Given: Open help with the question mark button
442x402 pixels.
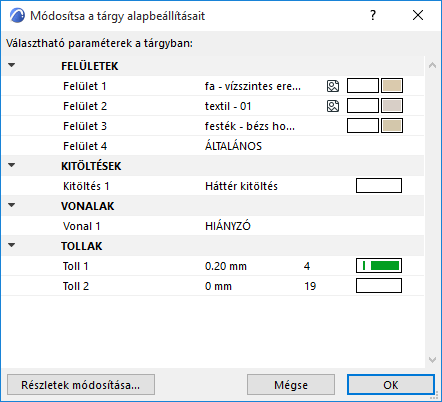Looking at the screenshot, I should tap(373, 15).
